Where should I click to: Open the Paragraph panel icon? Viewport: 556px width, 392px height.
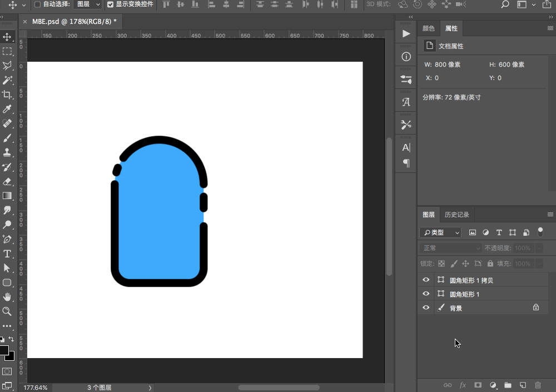(x=406, y=163)
